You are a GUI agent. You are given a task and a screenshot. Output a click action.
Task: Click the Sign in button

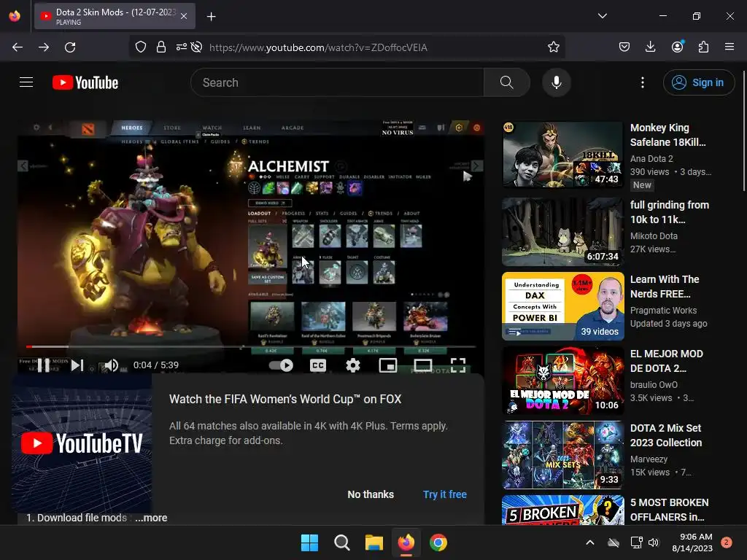click(698, 82)
